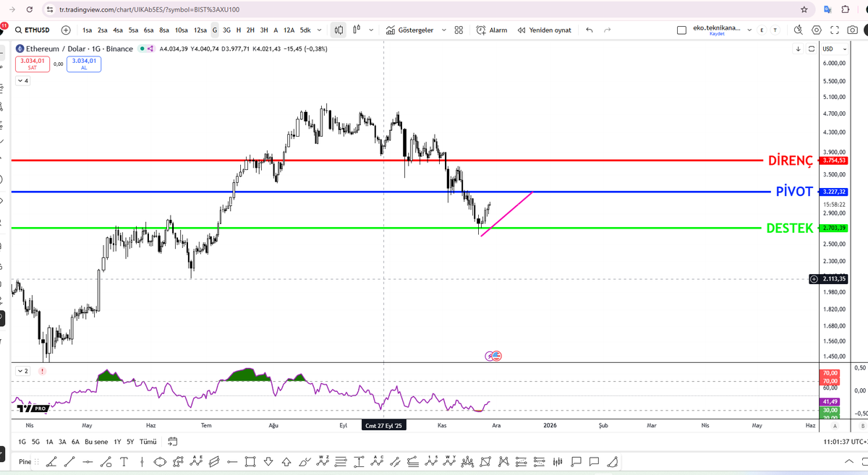The width and height of the screenshot is (868, 475).
Task: Switch to the H weekly timeframe
Action: pos(239,30)
